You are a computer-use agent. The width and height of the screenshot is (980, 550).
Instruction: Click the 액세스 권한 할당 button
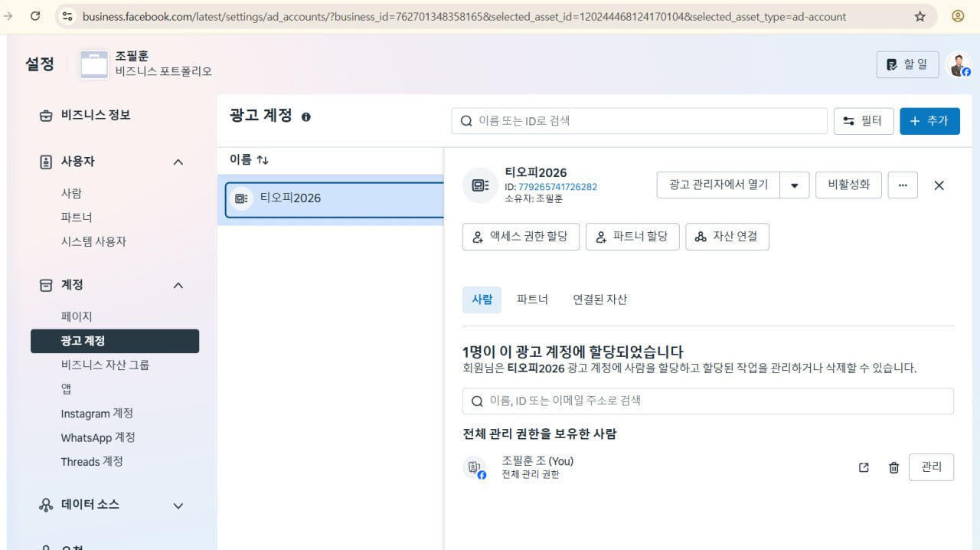click(521, 237)
